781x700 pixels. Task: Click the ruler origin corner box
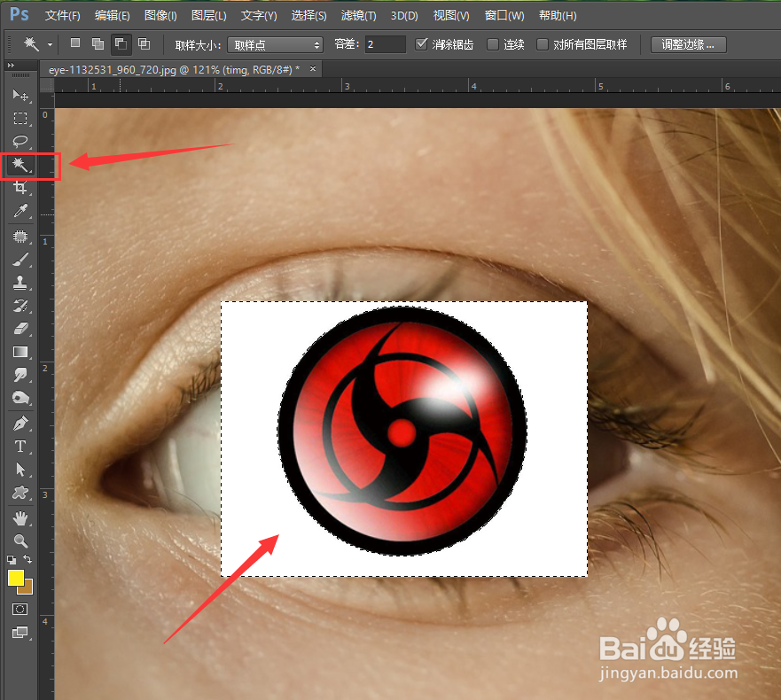pos(46,86)
